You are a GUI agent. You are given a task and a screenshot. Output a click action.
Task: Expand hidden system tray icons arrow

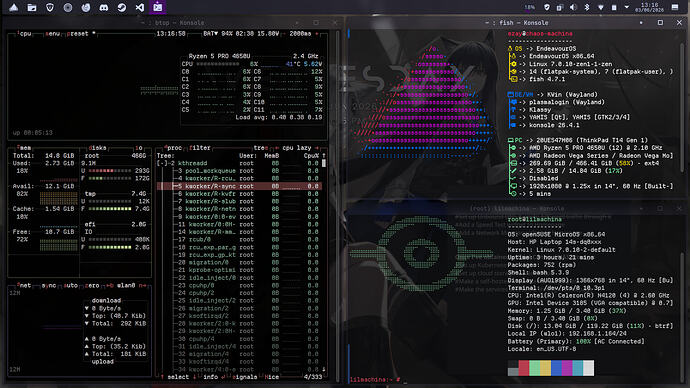point(627,7)
